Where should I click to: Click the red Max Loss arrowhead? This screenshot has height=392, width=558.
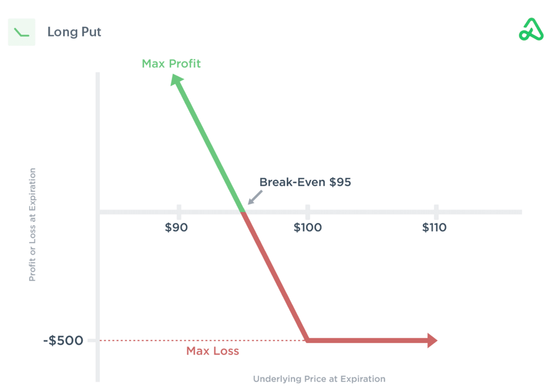tap(432, 340)
